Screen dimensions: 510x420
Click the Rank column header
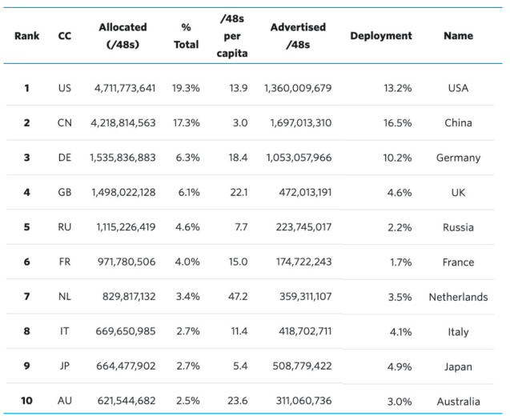[x=26, y=36]
